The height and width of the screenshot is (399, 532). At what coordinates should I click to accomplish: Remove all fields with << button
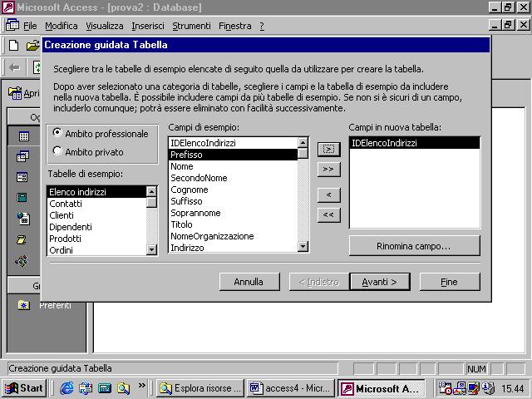point(329,214)
